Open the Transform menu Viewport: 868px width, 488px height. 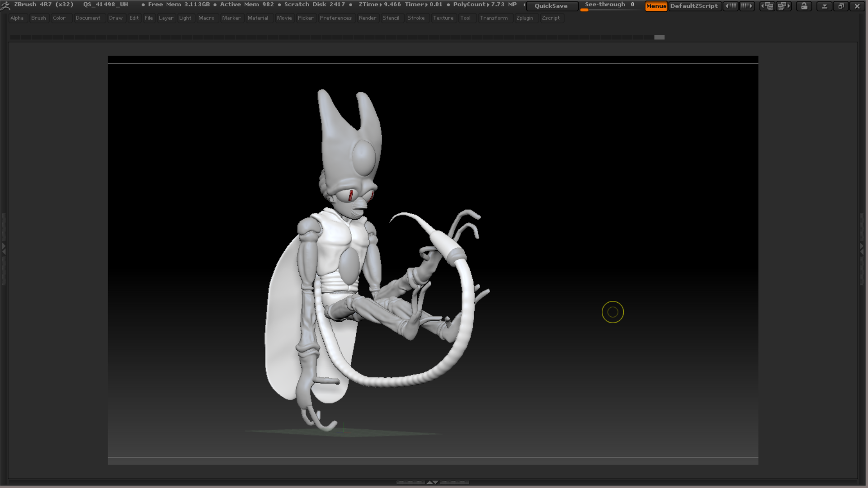coord(494,18)
